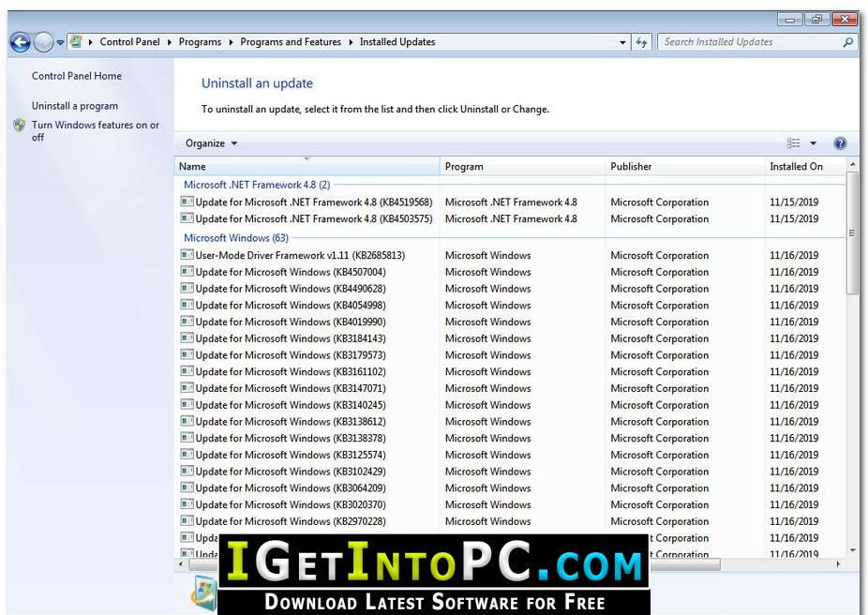Click the Control Panel breadcrumb
Viewport: 868px width, 615px height.
[x=129, y=42]
